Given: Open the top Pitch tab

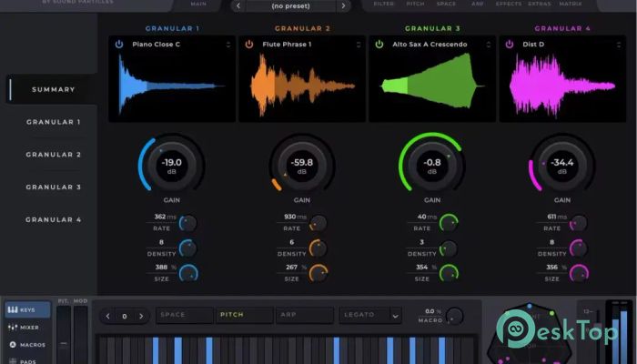Looking at the screenshot, I should pos(415,4).
